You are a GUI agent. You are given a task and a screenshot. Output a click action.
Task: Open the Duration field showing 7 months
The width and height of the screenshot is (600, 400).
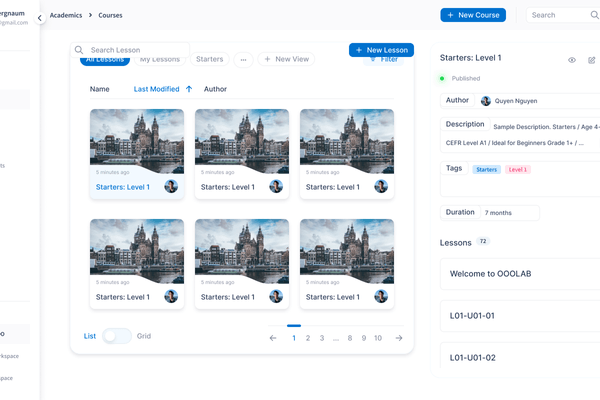509,213
